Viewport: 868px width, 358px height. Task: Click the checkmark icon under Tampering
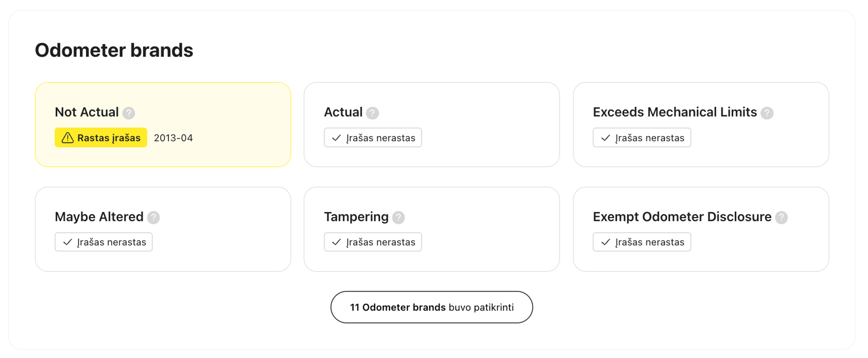pos(336,242)
